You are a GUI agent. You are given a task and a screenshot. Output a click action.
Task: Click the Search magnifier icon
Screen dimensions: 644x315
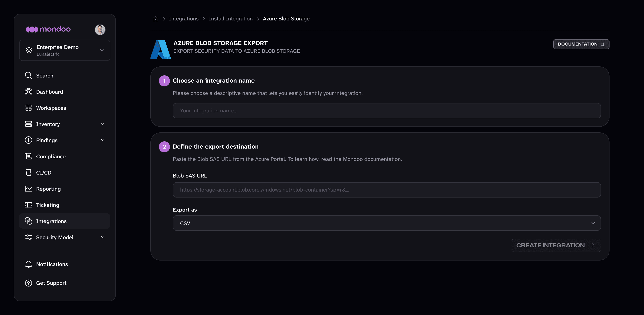tap(28, 75)
